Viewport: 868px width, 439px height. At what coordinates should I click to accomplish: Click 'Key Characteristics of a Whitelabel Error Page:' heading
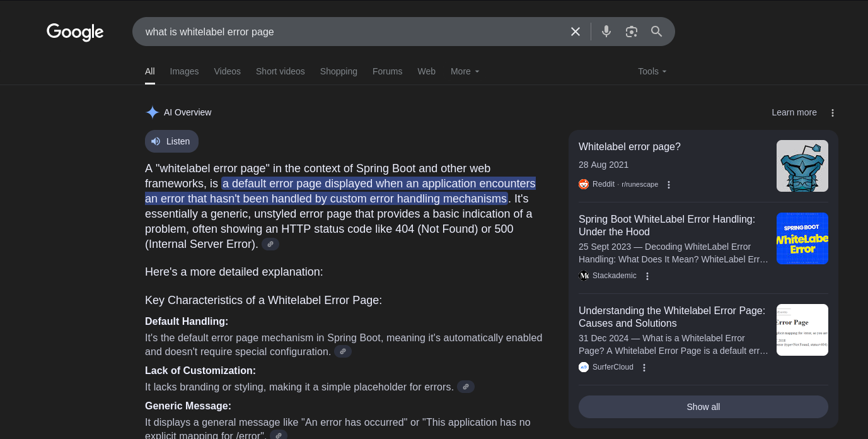(263, 300)
